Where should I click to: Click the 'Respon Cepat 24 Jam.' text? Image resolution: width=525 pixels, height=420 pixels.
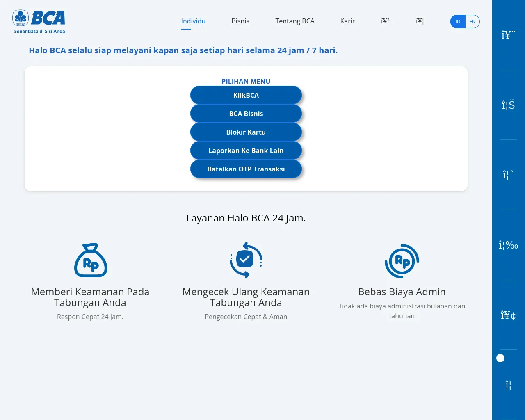tap(90, 317)
